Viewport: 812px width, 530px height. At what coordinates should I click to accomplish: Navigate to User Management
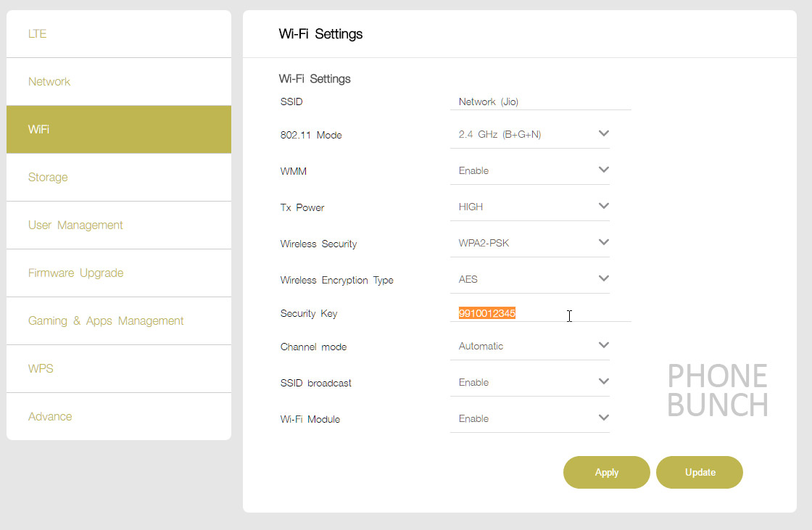click(x=119, y=225)
